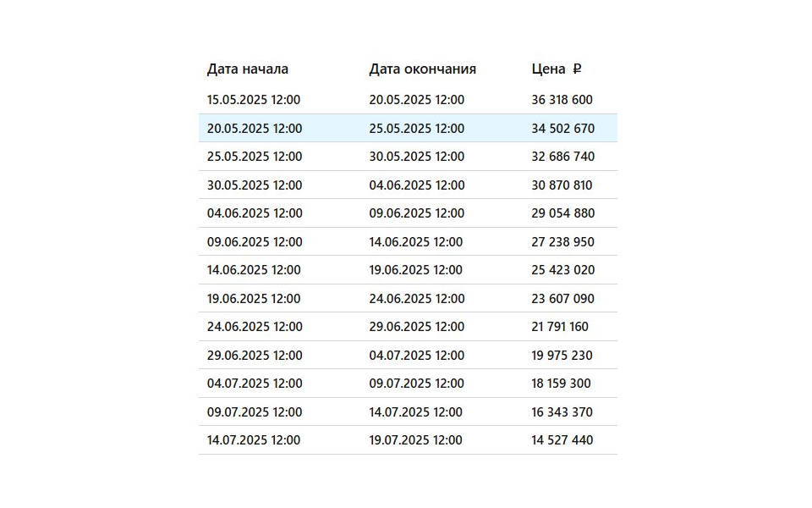The height and width of the screenshot is (508, 812).
Task: Select row starting 30.05.2025 12:00
Action: tap(408, 185)
